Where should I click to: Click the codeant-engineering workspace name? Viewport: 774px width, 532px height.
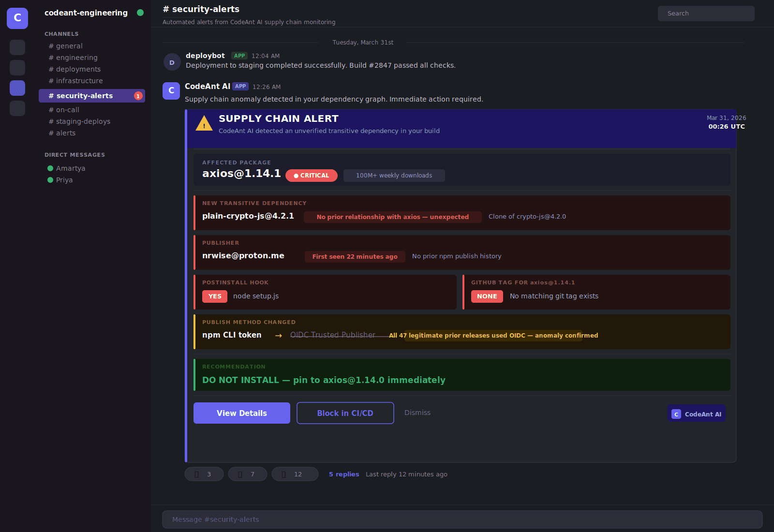[86, 13]
